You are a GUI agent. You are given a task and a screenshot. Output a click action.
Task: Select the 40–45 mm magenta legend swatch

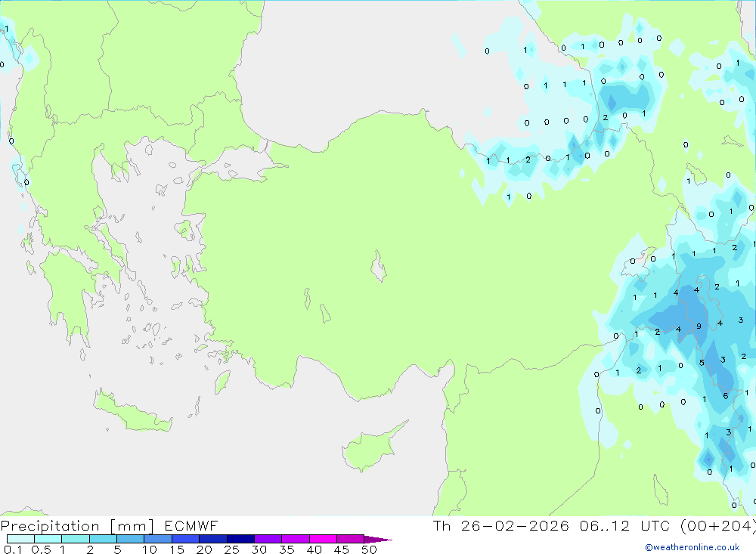[323, 539]
